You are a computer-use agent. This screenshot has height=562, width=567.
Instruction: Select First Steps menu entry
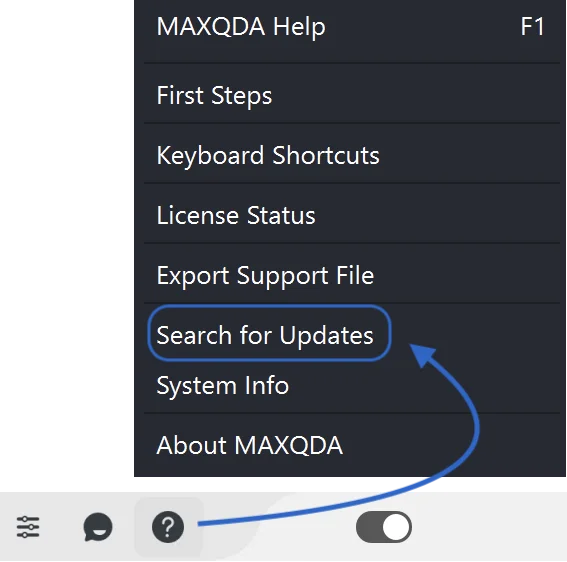coord(350,95)
